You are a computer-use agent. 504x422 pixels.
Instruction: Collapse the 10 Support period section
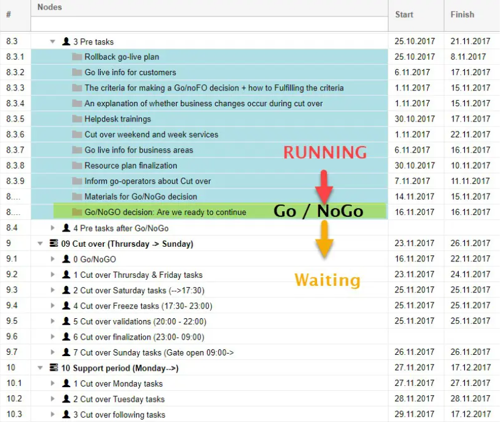click(40, 368)
